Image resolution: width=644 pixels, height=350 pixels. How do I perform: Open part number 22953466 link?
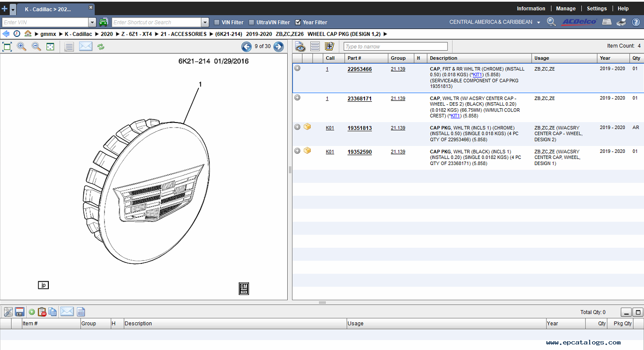click(360, 69)
